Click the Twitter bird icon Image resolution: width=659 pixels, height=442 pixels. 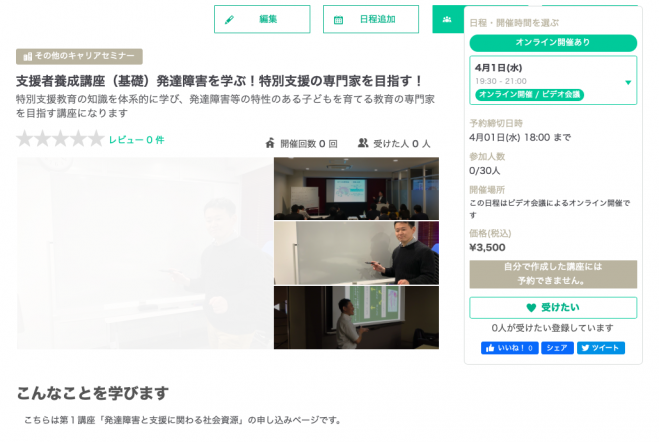coord(585,348)
